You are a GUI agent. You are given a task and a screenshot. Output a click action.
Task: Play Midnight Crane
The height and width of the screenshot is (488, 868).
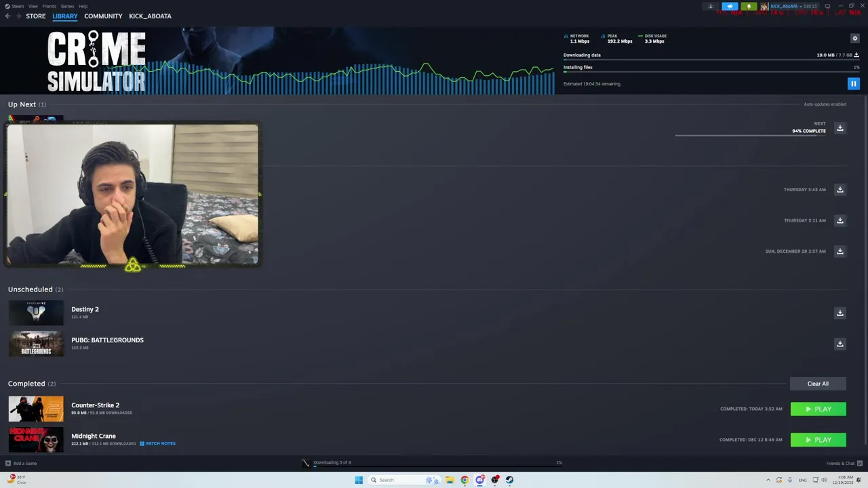click(x=818, y=440)
